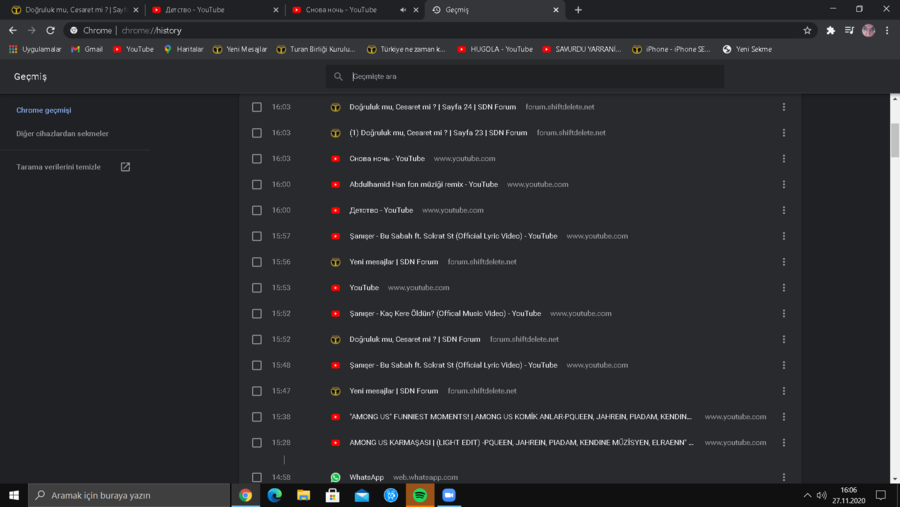Open WhatsApp history entry link
The height and width of the screenshot is (507, 900).
(366, 477)
